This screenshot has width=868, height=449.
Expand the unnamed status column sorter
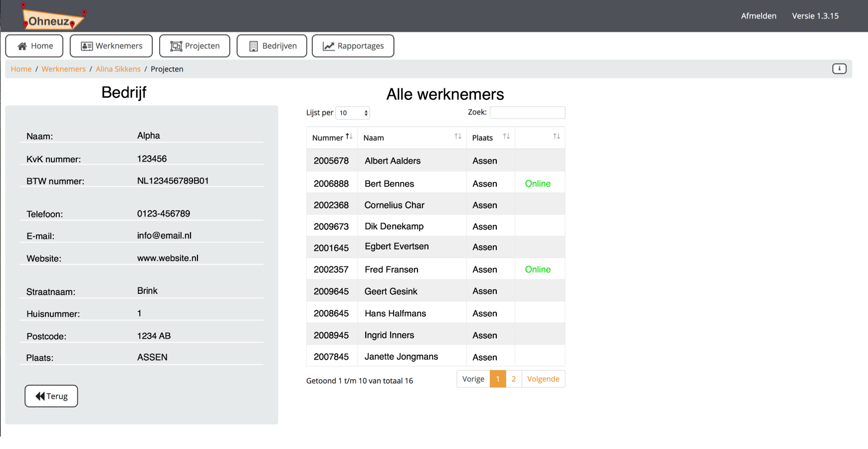click(555, 136)
